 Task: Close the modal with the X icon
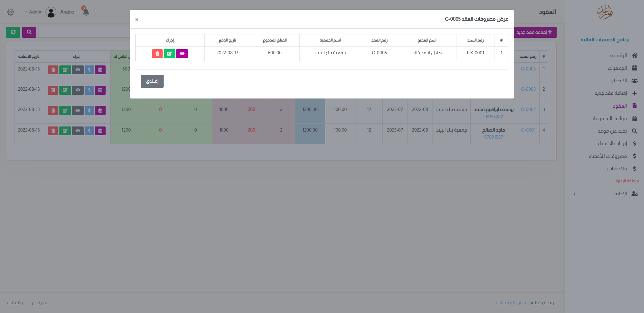point(137,20)
